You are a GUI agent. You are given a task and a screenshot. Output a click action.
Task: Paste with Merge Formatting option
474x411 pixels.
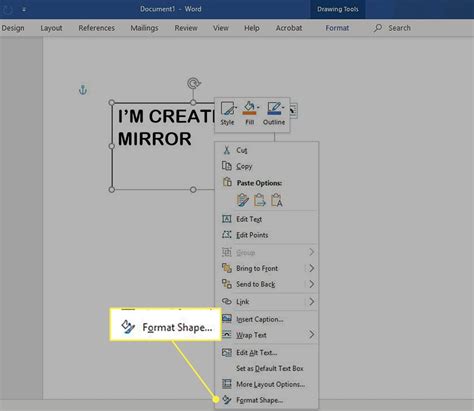click(260, 200)
